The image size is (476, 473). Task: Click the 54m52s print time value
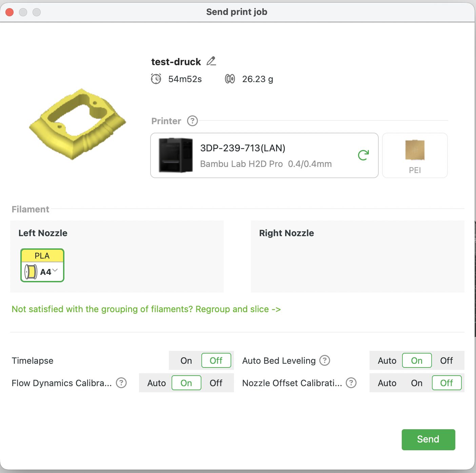pyautogui.click(x=185, y=79)
